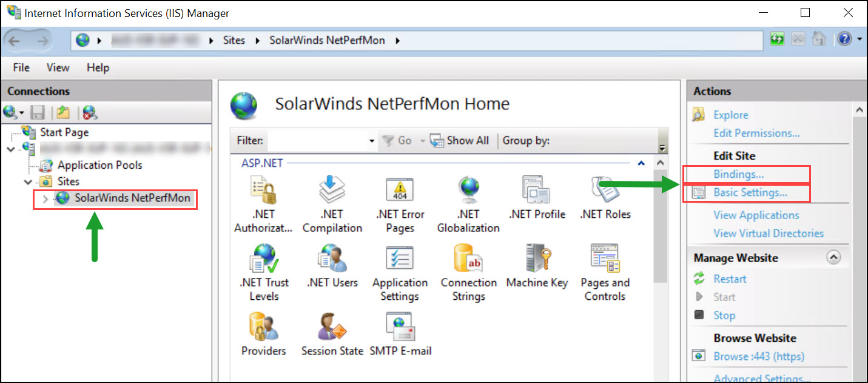The image size is (868, 383).
Task: Collapse the ASP.NET group section
Action: tap(641, 163)
